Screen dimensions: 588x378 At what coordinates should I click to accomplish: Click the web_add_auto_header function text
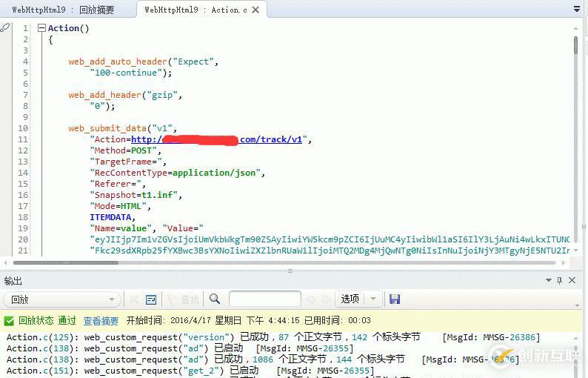click(x=118, y=62)
